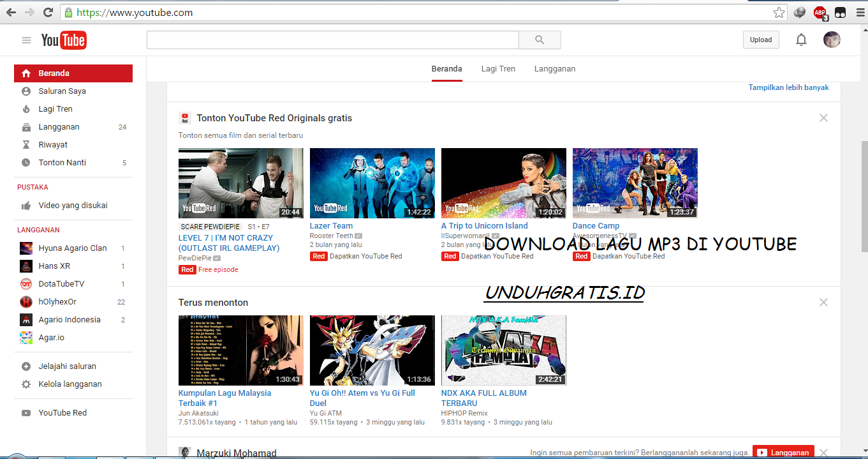Viewport: 868px width, 459px height.
Task: Click the YouTube Red sidebar icon
Action: point(26,413)
